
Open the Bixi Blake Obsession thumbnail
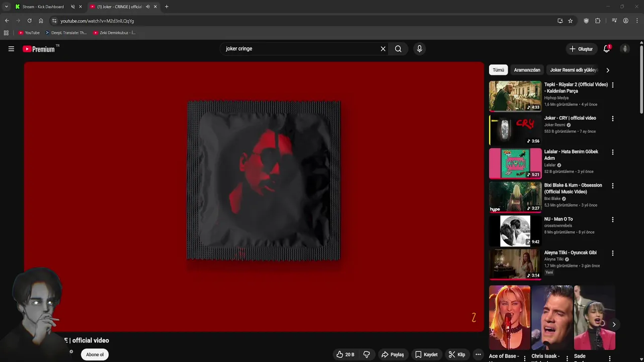515,197
